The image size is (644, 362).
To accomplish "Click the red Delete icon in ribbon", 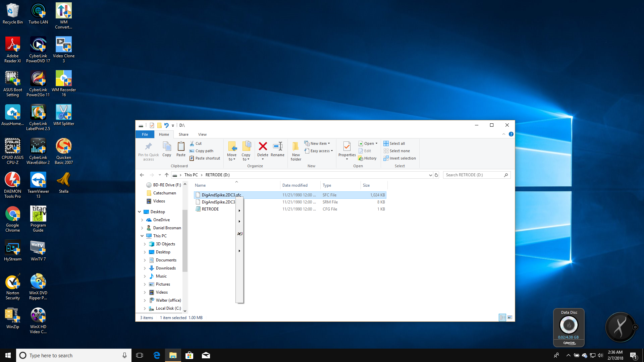I will pyautogui.click(x=263, y=146).
